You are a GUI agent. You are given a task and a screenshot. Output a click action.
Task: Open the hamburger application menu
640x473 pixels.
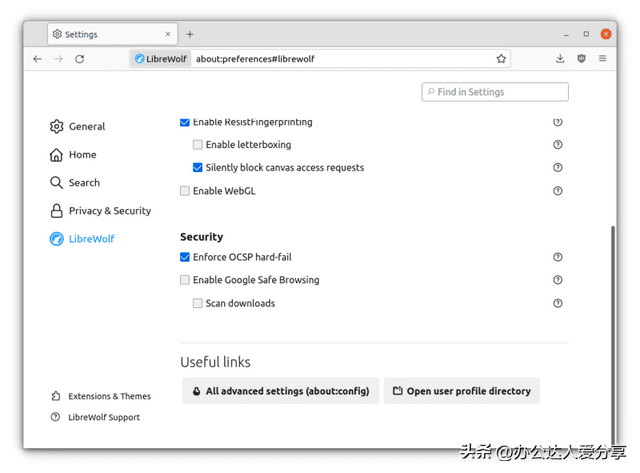click(x=602, y=58)
